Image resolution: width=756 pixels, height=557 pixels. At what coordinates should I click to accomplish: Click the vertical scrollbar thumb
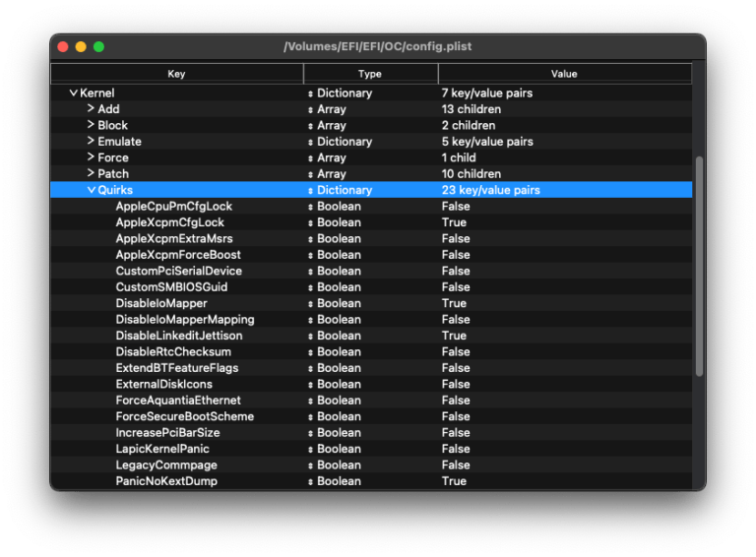click(699, 266)
